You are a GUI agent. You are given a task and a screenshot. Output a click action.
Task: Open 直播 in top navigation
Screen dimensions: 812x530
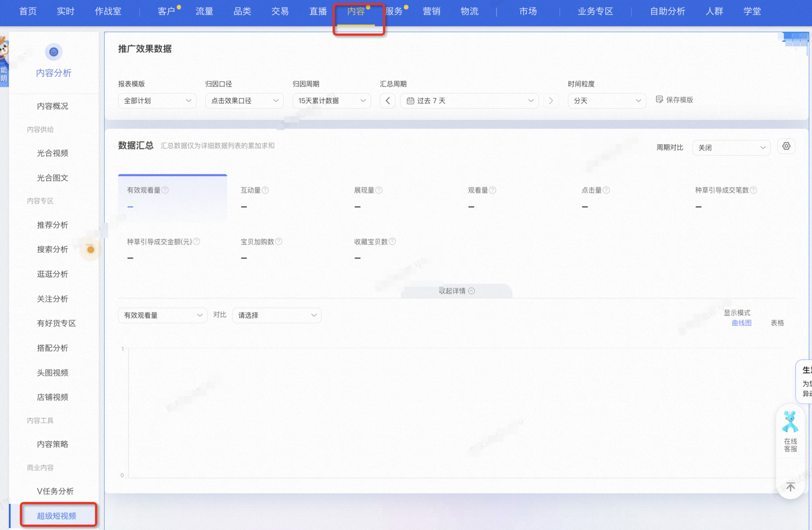[318, 11]
